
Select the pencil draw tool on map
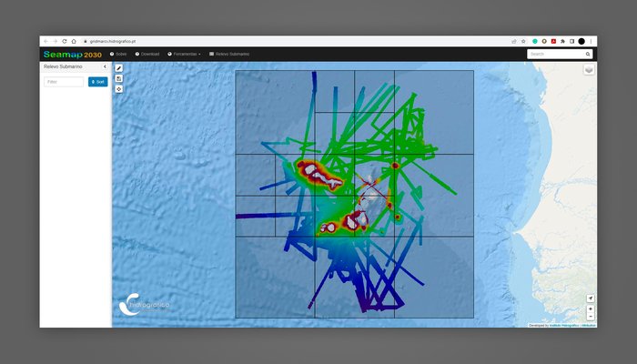tap(118, 68)
